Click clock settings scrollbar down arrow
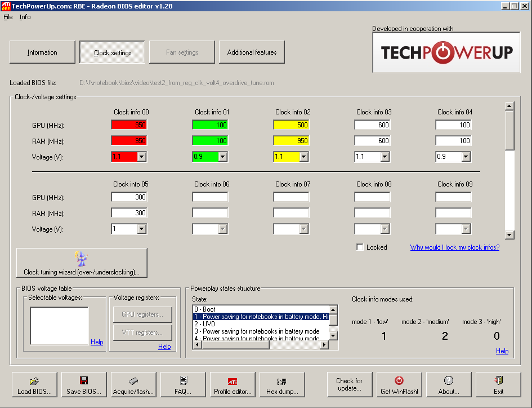Image resolution: width=532 pixels, height=408 pixels. click(509, 235)
